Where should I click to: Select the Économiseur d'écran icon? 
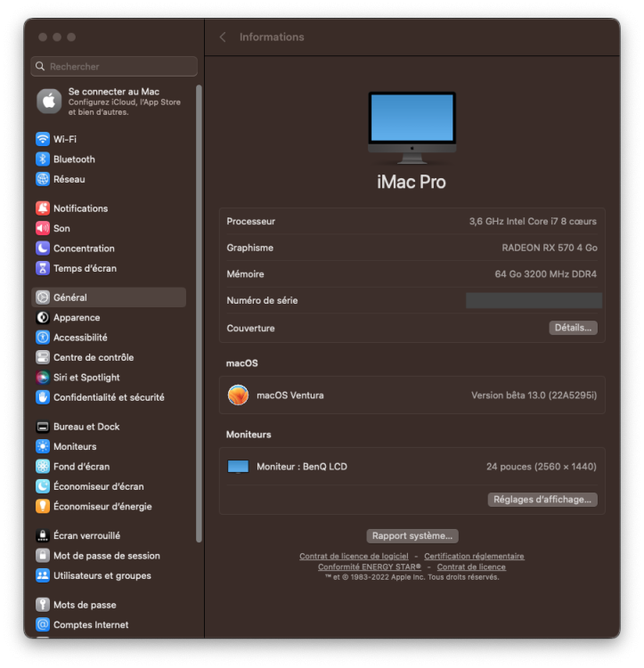point(43,486)
